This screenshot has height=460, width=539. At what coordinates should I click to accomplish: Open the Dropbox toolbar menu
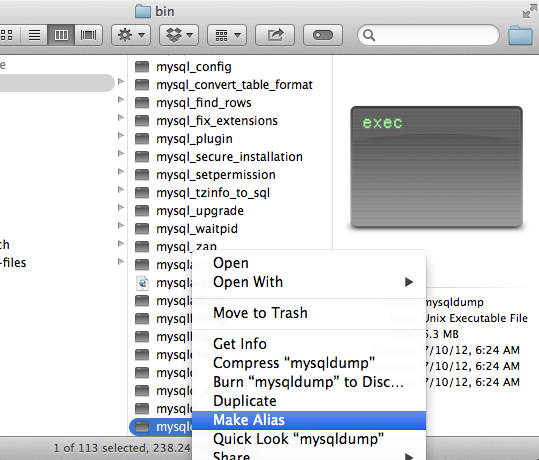click(179, 35)
